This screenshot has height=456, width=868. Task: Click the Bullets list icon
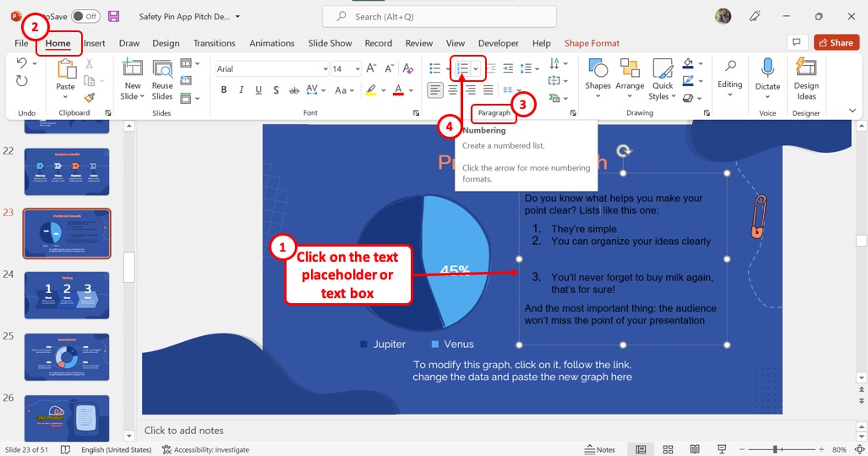pyautogui.click(x=435, y=68)
